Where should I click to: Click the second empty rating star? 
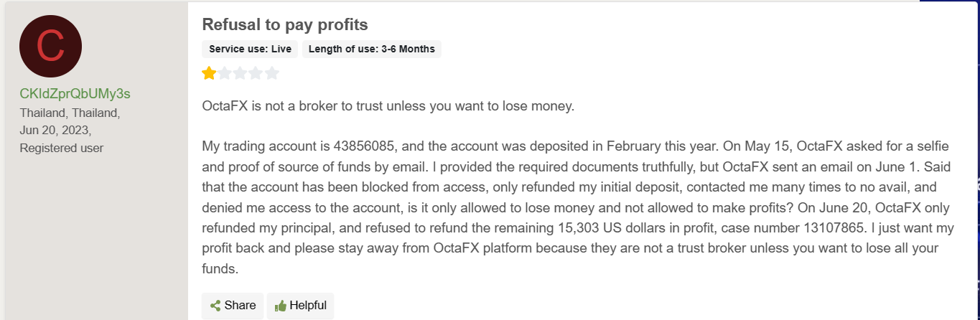225,73
